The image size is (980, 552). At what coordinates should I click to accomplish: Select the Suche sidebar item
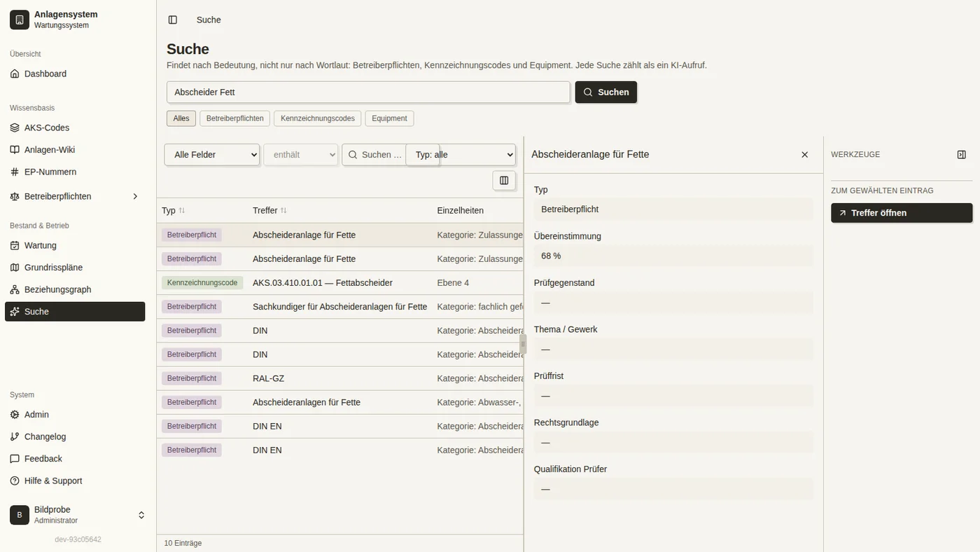tap(75, 312)
